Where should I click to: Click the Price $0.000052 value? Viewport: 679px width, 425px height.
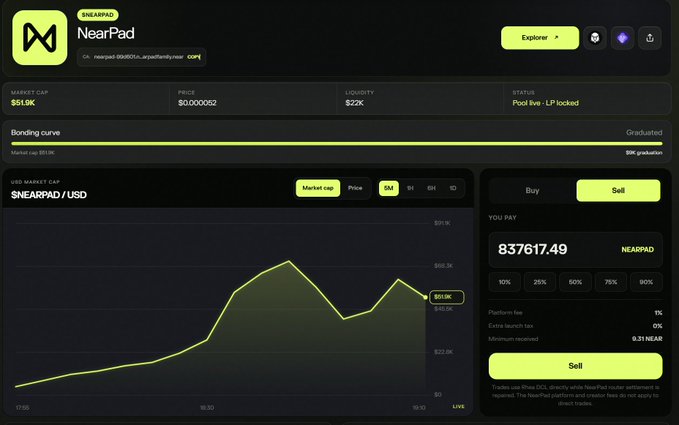click(197, 103)
